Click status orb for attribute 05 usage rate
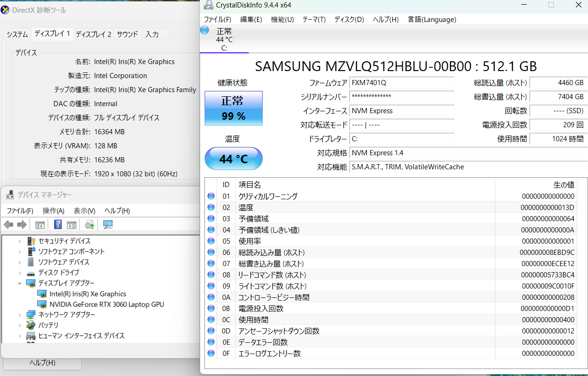Image resolution: width=588 pixels, height=376 pixels. (x=211, y=241)
